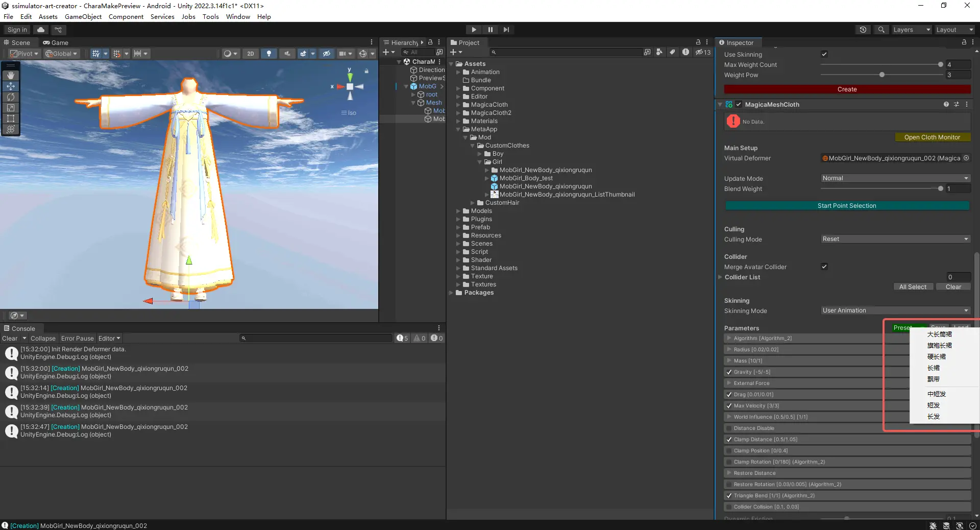Open the cloud services icon

click(x=41, y=30)
